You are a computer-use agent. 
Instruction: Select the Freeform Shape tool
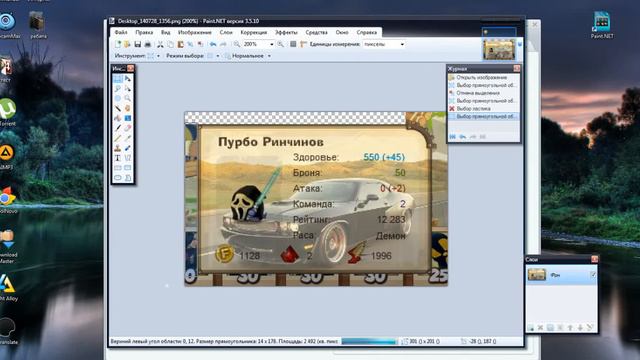coord(128,178)
